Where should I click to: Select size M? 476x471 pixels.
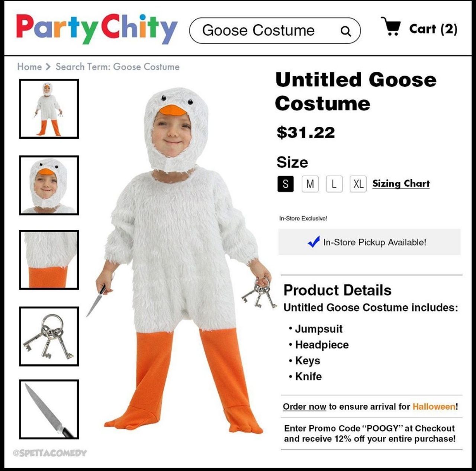pos(310,184)
